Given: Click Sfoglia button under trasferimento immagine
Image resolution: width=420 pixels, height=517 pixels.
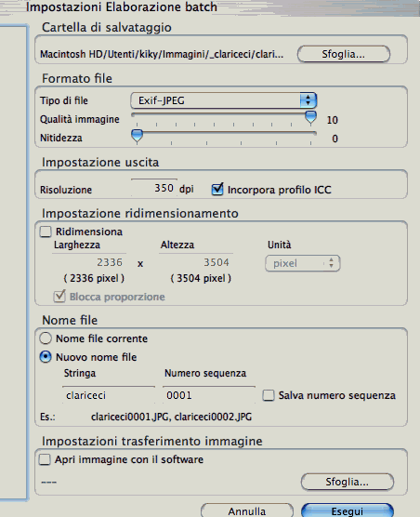Looking at the screenshot, I should point(348,482).
